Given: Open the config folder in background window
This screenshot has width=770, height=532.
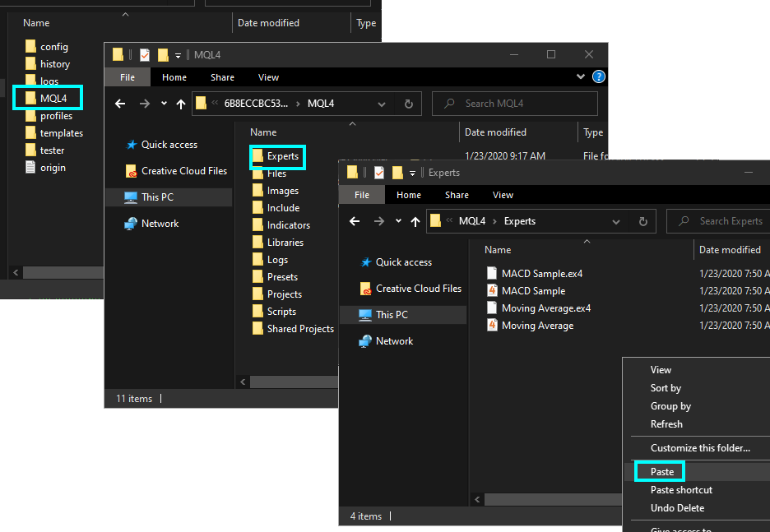Looking at the screenshot, I should [x=47, y=47].
